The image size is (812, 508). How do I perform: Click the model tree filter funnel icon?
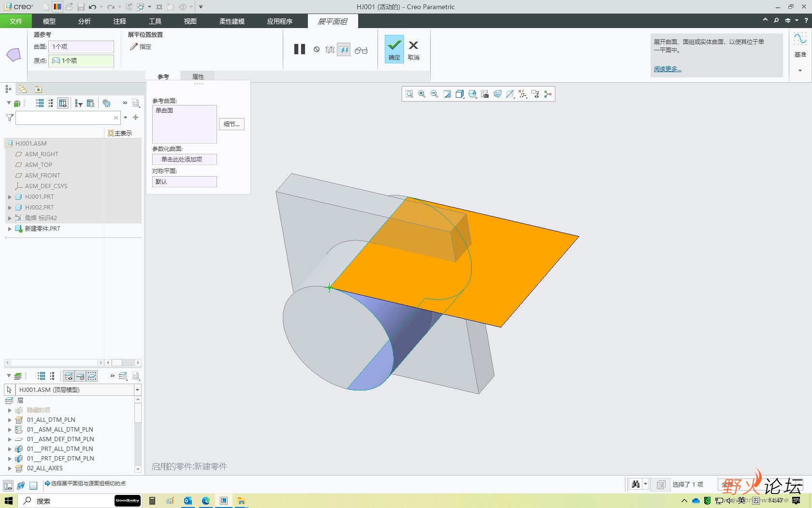tap(9, 118)
